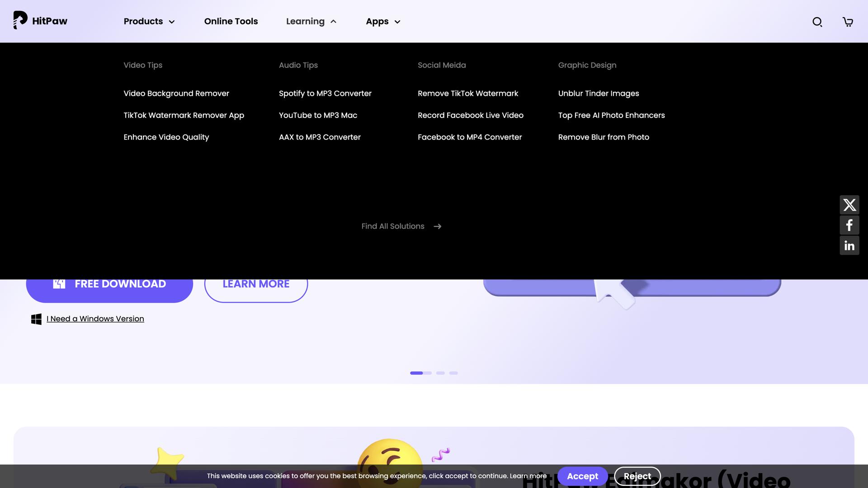Click the Windows logo icon
This screenshot has height=488, width=868.
click(36, 319)
